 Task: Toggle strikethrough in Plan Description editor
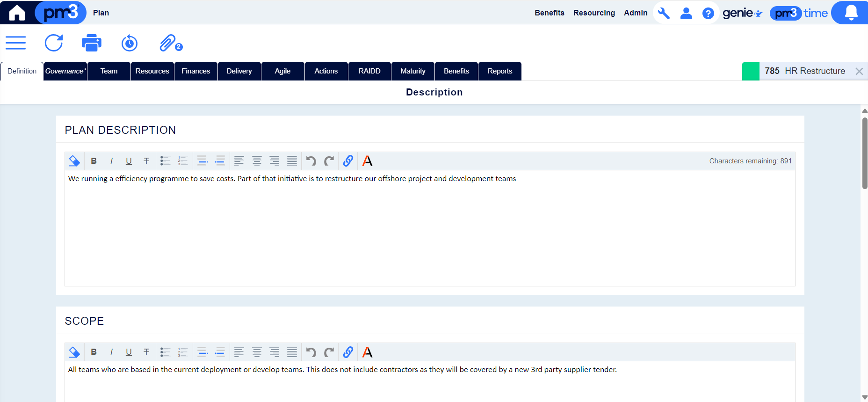146,161
